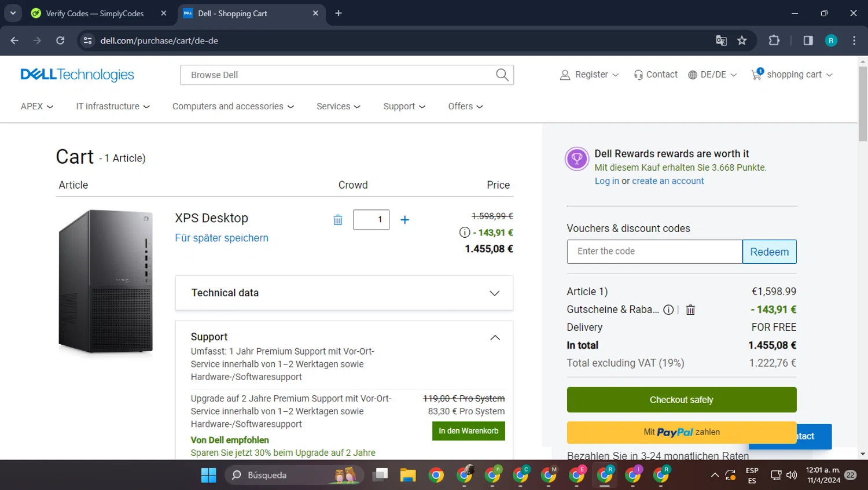This screenshot has height=490, width=868.
Task: Close the Dell - Shopping Cart tab
Action: [x=315, y=13]
